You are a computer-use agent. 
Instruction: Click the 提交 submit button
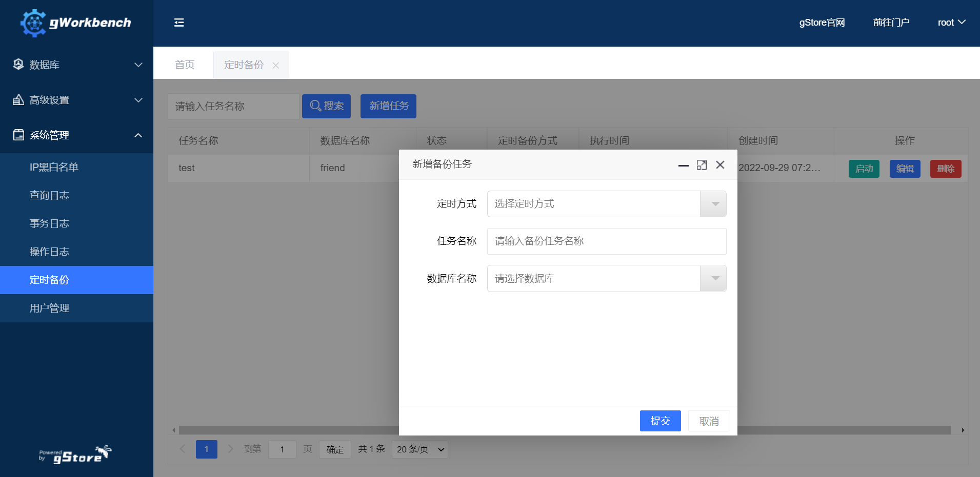(x=660, y=421)
